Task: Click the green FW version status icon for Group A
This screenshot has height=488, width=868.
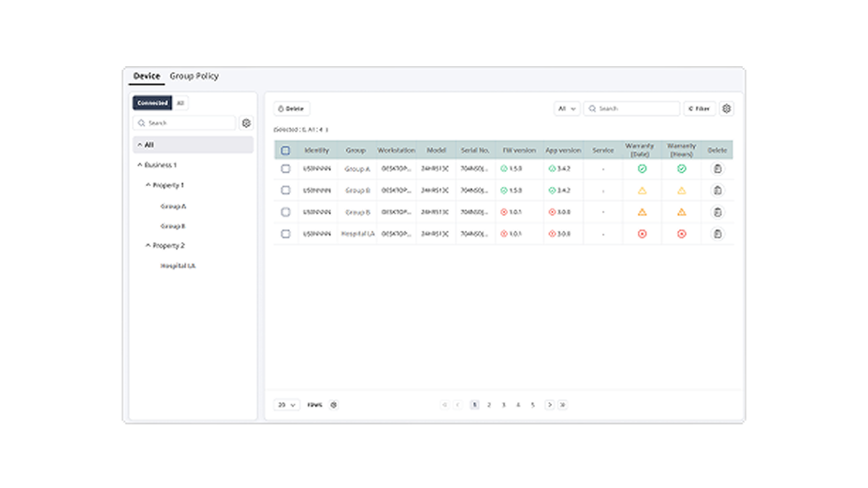Action: click(504, 169)
